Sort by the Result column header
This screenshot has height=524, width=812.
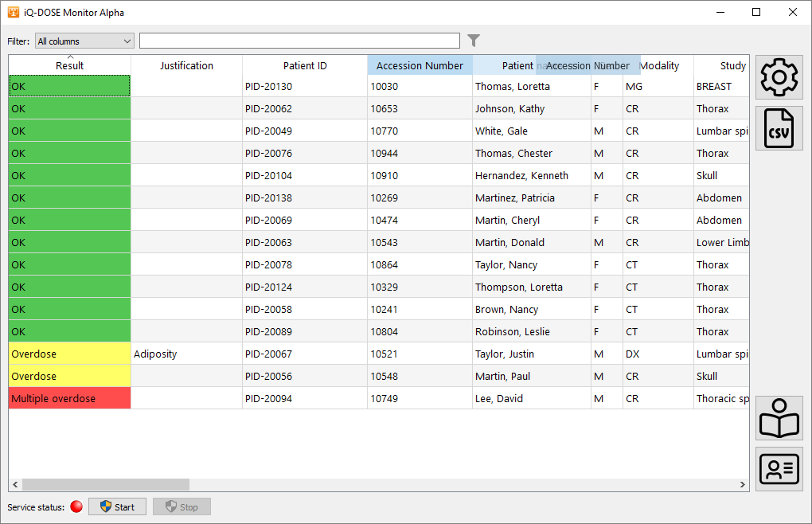point(69,66)
